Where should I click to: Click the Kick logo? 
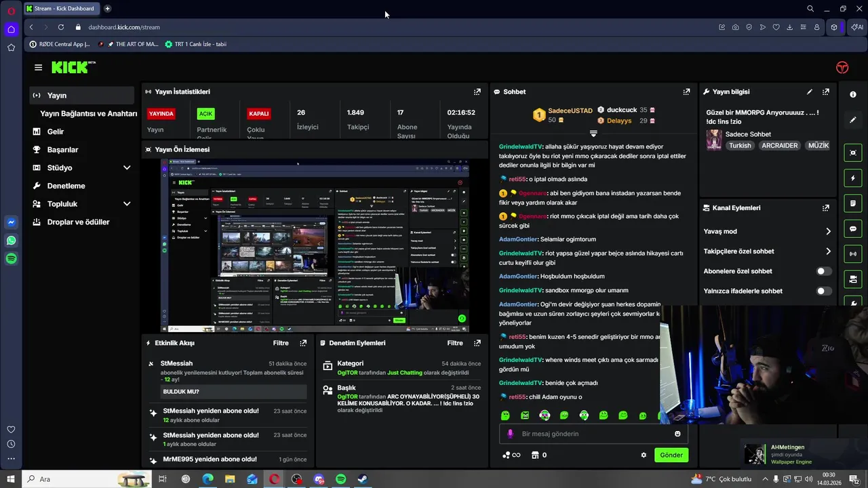(x=73, y=67)
